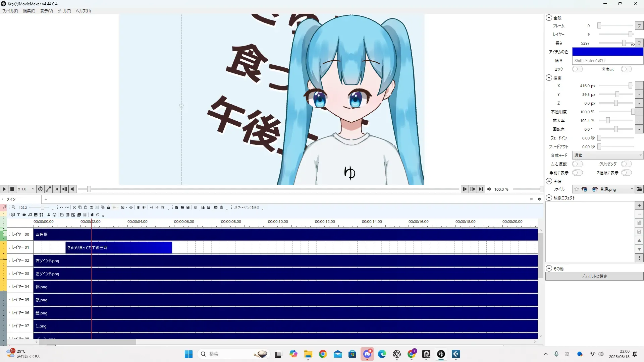Image resolution: width=644 pixels, height=362 pixels.
Task: Enable the 左右反転 switch
Action: (577, 164)
